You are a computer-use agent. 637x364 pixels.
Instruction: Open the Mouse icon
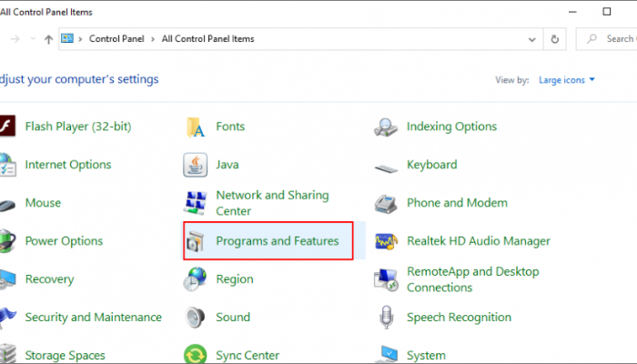[x=7, y=205]
